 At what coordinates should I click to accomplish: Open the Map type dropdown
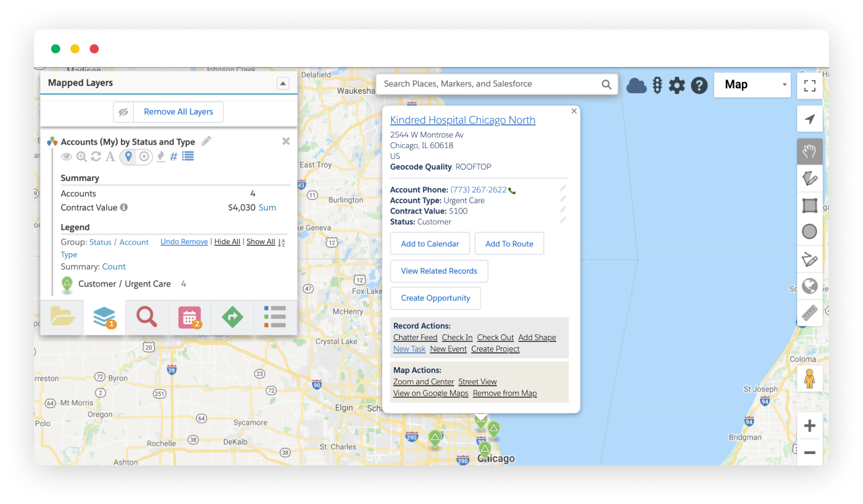click(752, 85)
